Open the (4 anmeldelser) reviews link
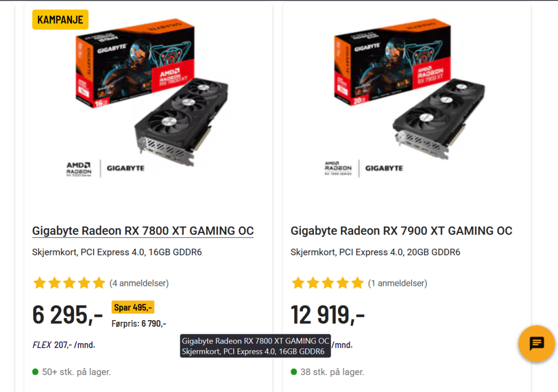This screenshot has width=558, height=392. point(139,283)
